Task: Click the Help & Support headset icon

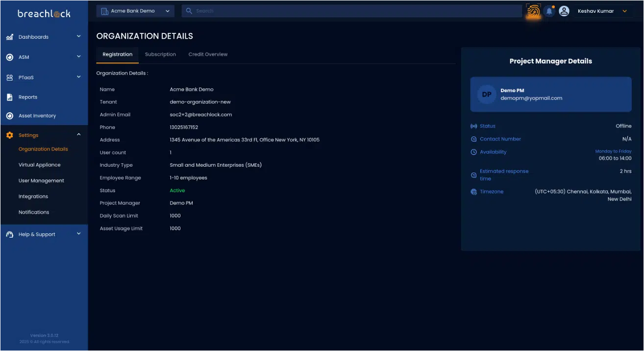Action: pos(9,234)
